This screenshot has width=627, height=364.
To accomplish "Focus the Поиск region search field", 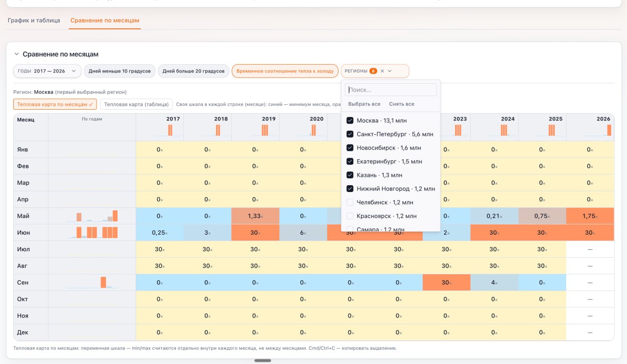I will click(391, 90).
